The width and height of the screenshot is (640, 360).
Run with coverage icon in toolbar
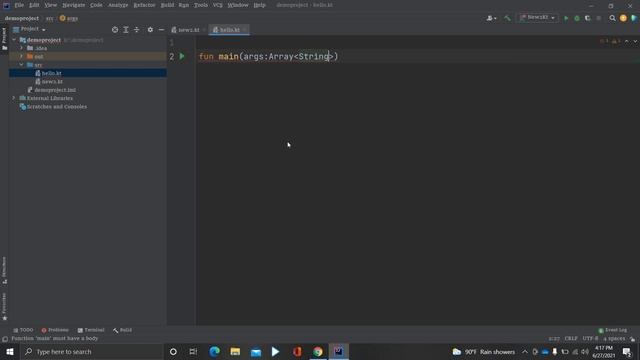(x=588, y=18)
